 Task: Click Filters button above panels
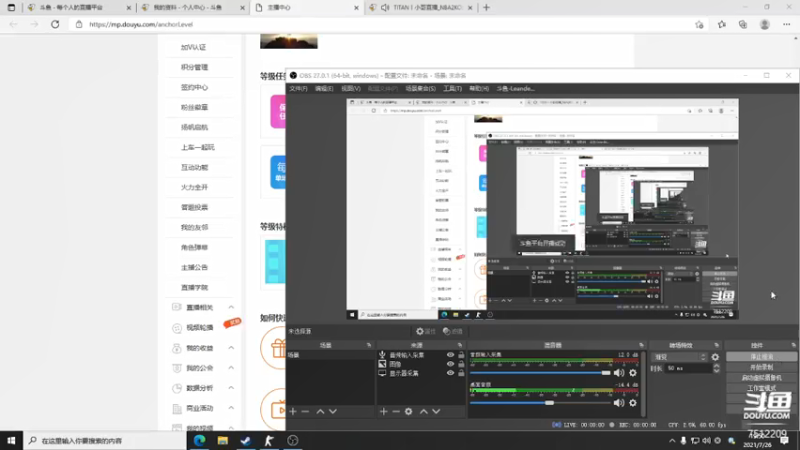click(453, 331)
